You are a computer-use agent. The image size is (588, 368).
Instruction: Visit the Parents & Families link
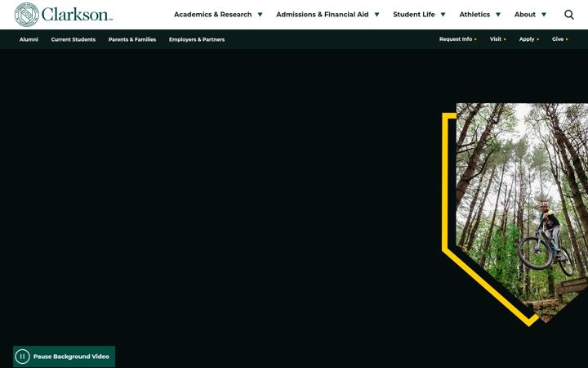(x=132, y=39)
